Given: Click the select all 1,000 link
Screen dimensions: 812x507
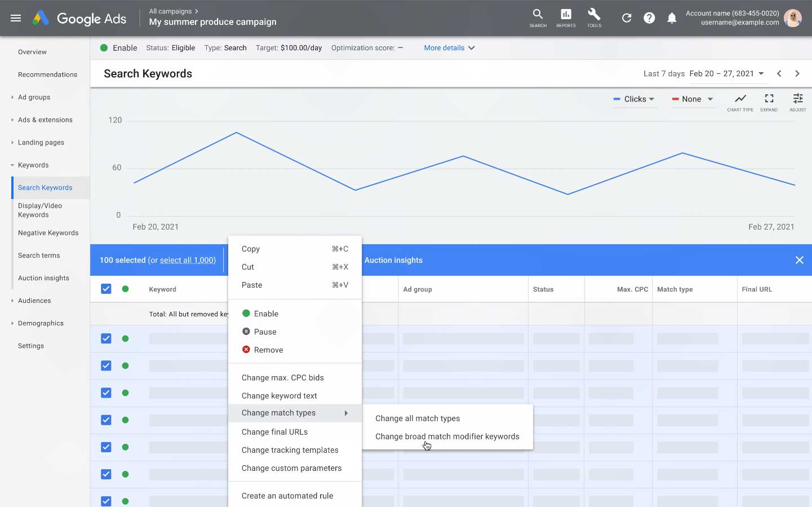Looking at the screenshot, I should tap(187, 260).
